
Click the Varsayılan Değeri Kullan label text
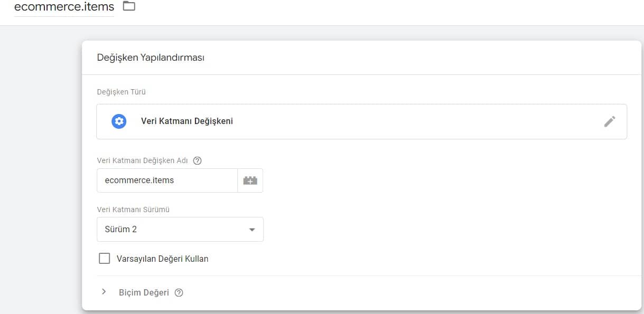click(x=163, y=259)
